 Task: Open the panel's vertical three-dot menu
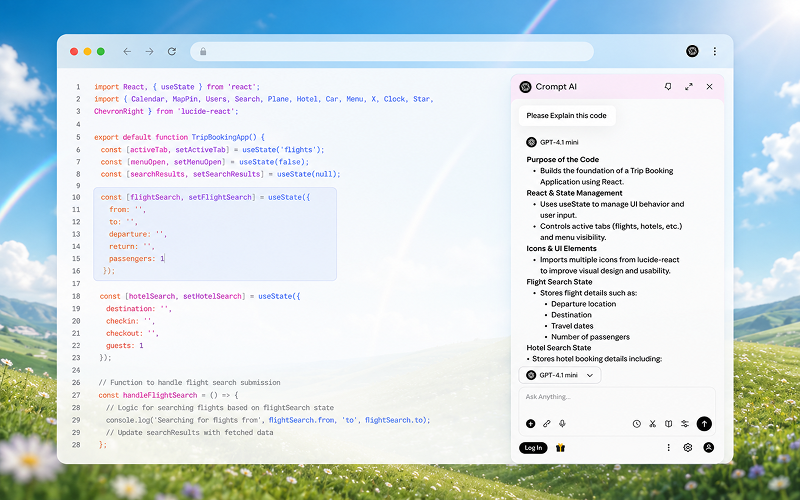(668, 447)
